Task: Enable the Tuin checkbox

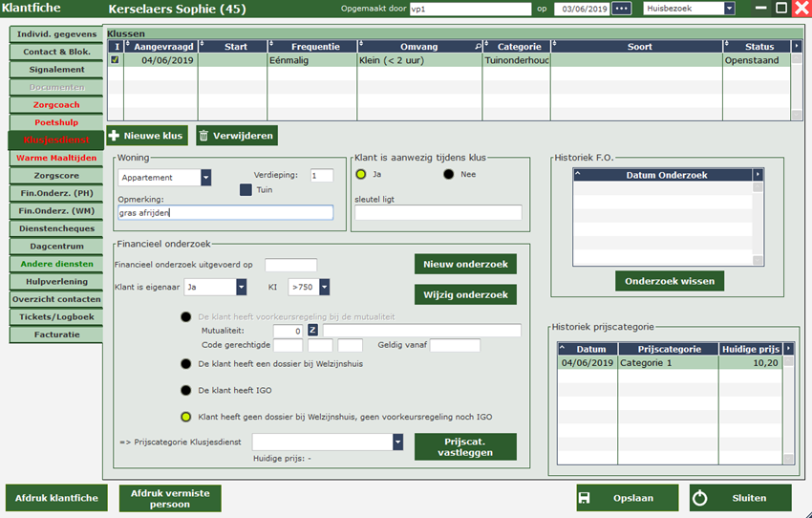Action: point(246,190)
